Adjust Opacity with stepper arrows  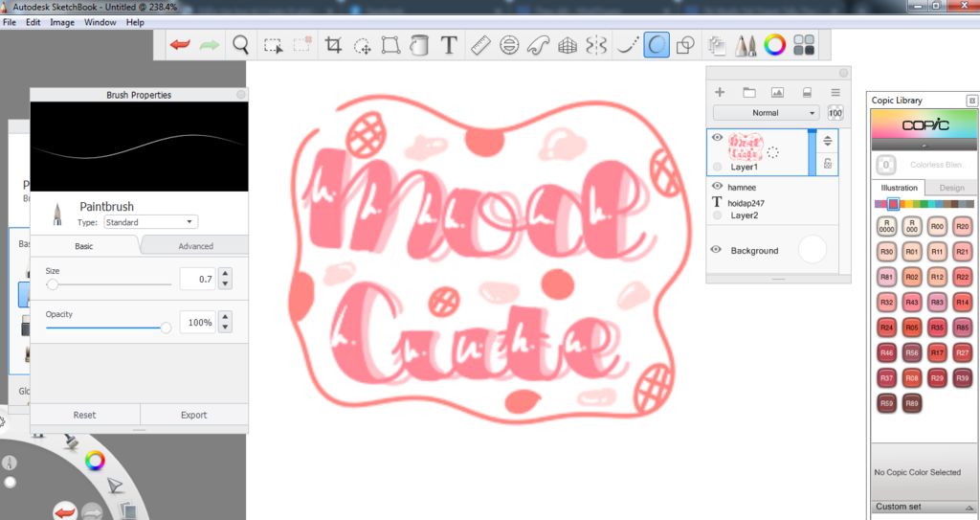pos(225,323)
